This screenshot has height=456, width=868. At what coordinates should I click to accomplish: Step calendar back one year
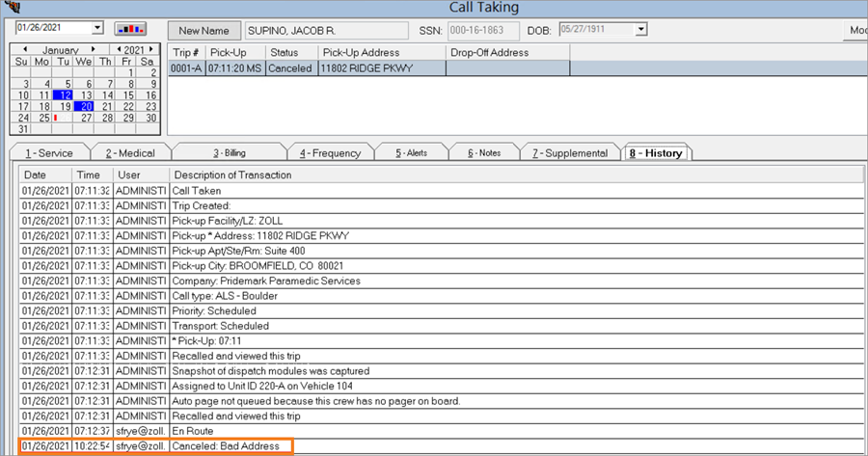[x=118, y=48]
